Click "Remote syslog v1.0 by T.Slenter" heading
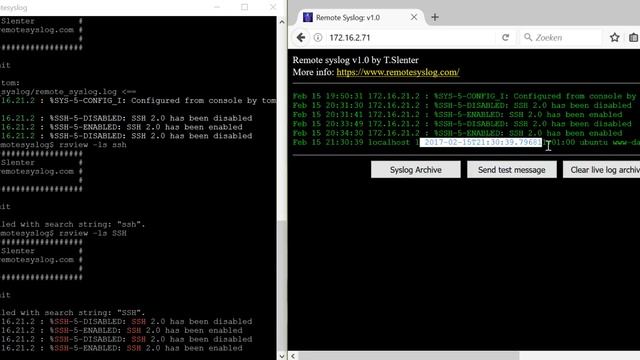 356,60
